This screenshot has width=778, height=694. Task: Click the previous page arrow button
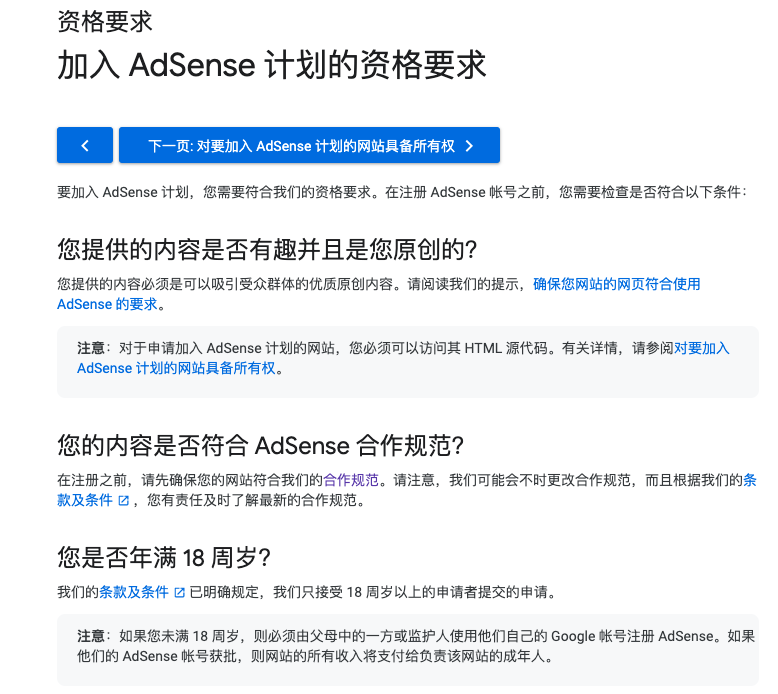[84, 145]
